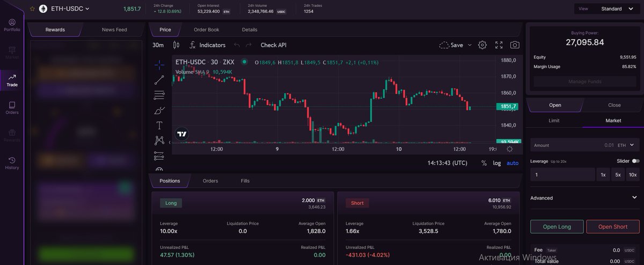Change the 30m chart interval

(158, 45)
